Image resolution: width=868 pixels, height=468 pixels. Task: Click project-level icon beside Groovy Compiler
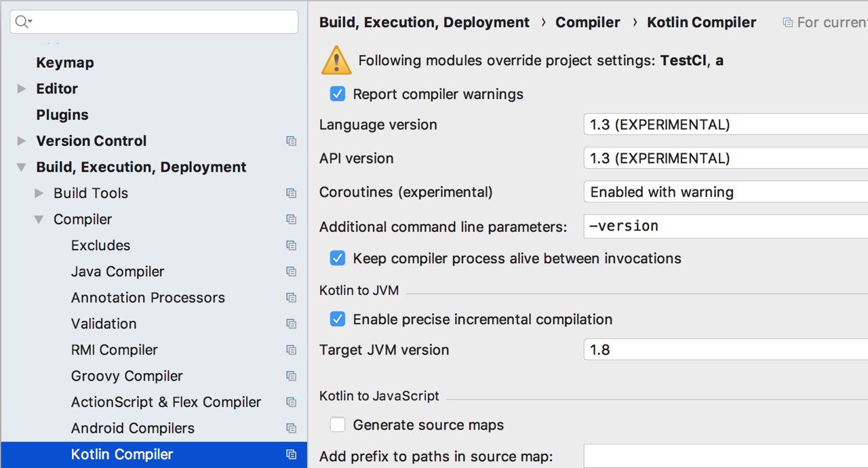click(291, 376)
